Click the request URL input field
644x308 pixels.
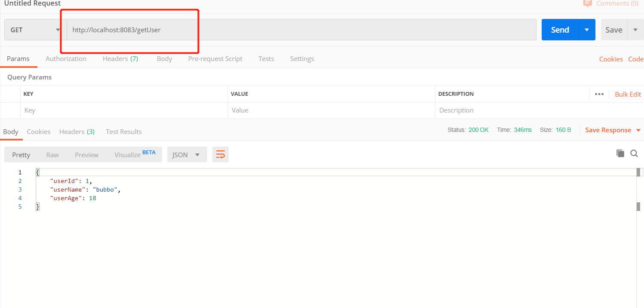(x=301, y=30)
